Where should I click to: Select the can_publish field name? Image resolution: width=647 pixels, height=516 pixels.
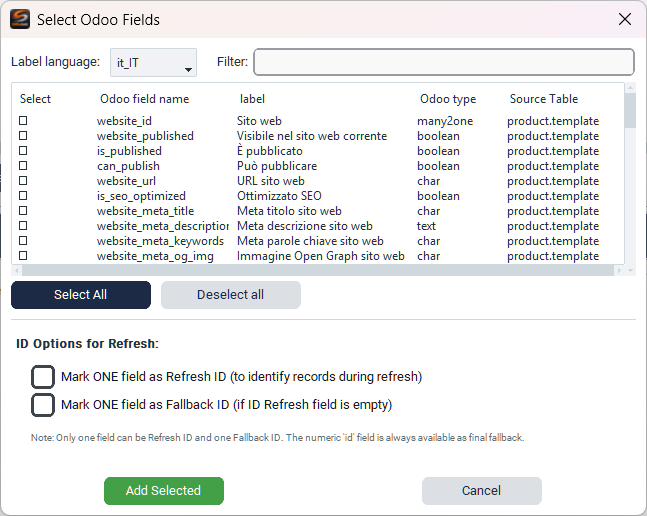tap(128, 166)
